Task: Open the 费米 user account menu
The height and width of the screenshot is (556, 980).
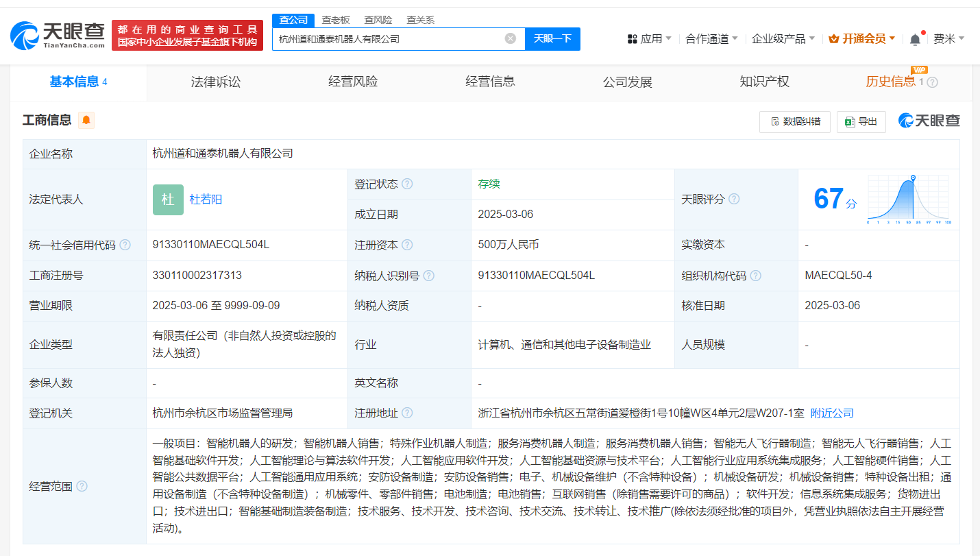Action: [x=948, y=39]
